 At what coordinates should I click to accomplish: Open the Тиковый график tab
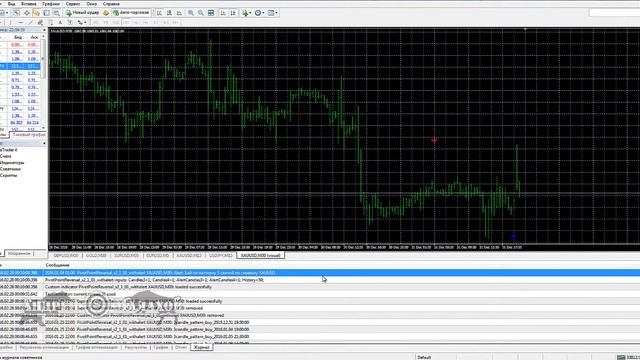[29, 134]
